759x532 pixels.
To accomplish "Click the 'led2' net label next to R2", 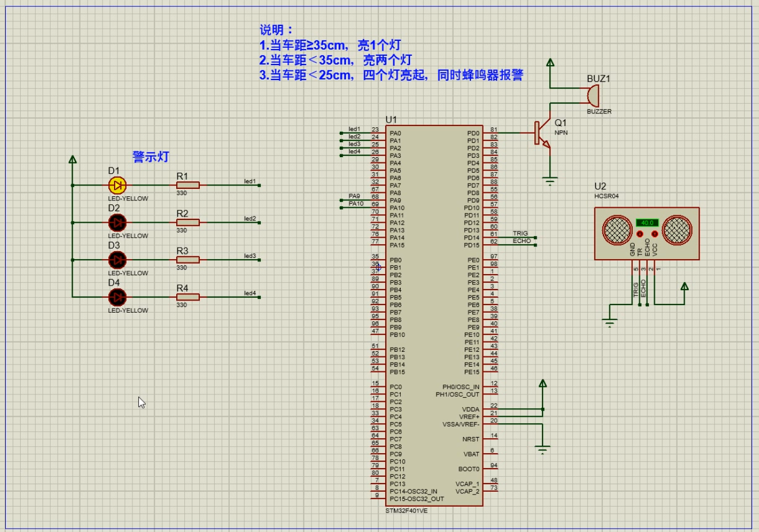I will 250,219.
